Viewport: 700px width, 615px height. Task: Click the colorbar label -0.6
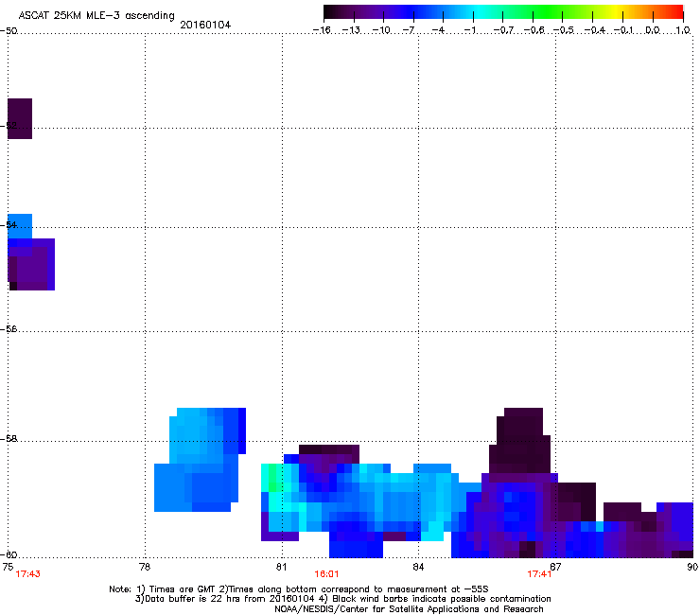pos(534,30)
